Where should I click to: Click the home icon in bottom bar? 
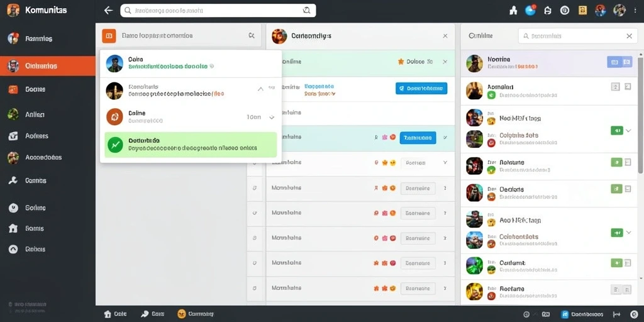pos(108,314)
